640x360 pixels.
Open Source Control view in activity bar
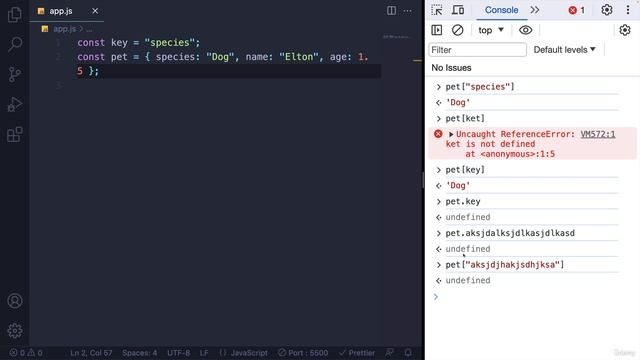point(15,74)
